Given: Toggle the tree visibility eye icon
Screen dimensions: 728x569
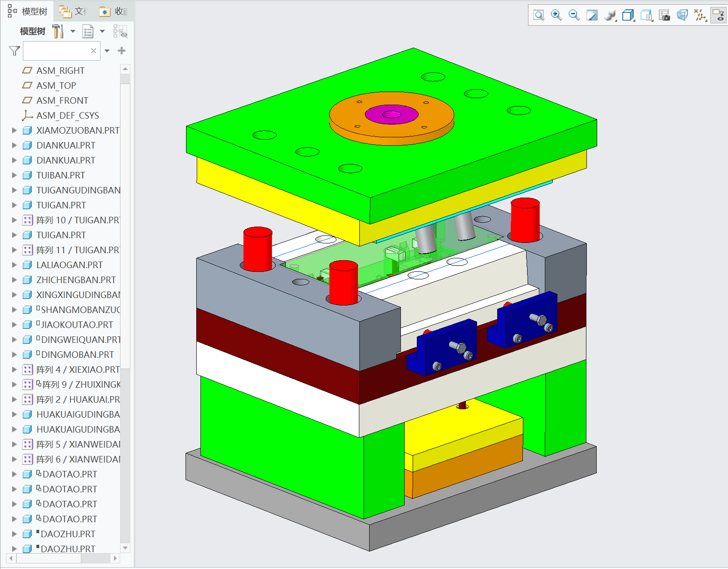Looking at the screenshot, I should click(120, 32).
